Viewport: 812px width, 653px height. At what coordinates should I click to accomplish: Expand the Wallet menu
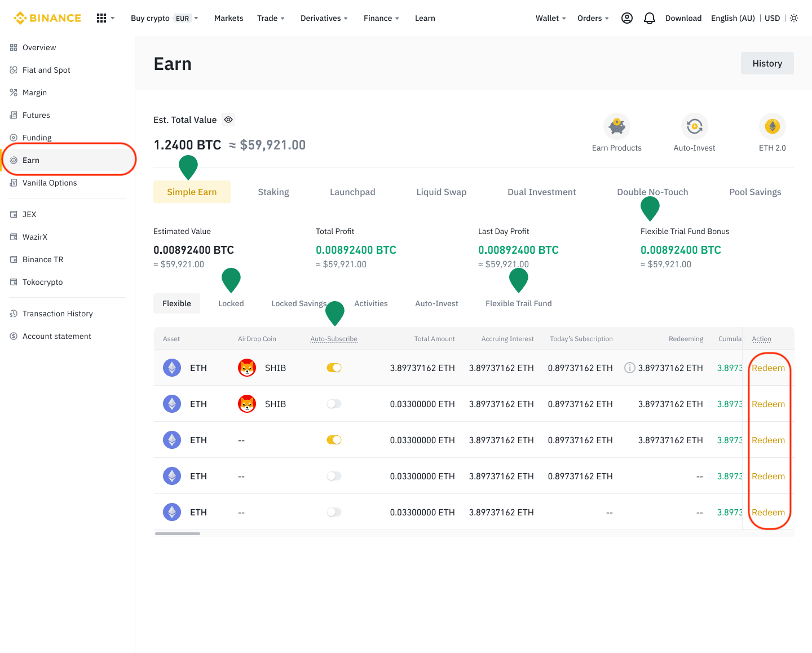coord(551,18)
